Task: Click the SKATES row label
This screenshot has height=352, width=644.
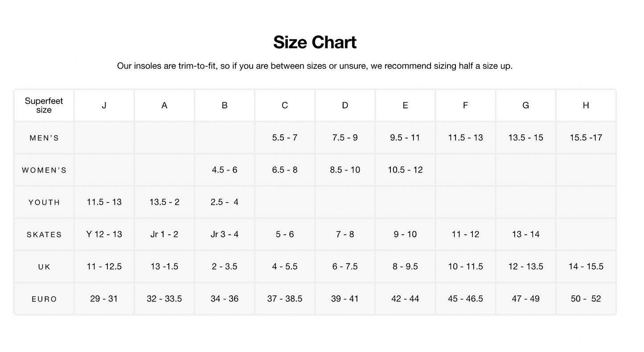Action: click(44, 235)
